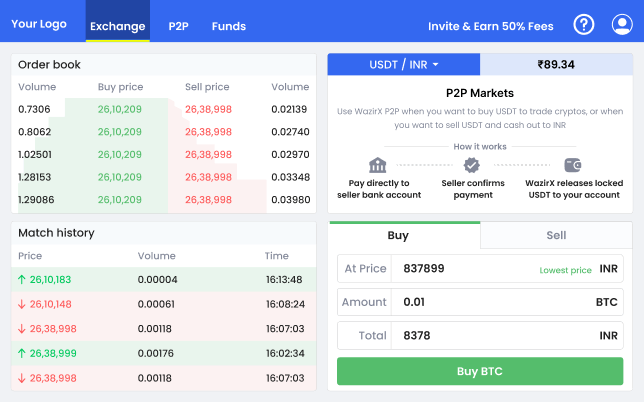This screenshot has width=644, height=402.
Task: Click the Your Logo brand link
Action: tap(39, 24)
